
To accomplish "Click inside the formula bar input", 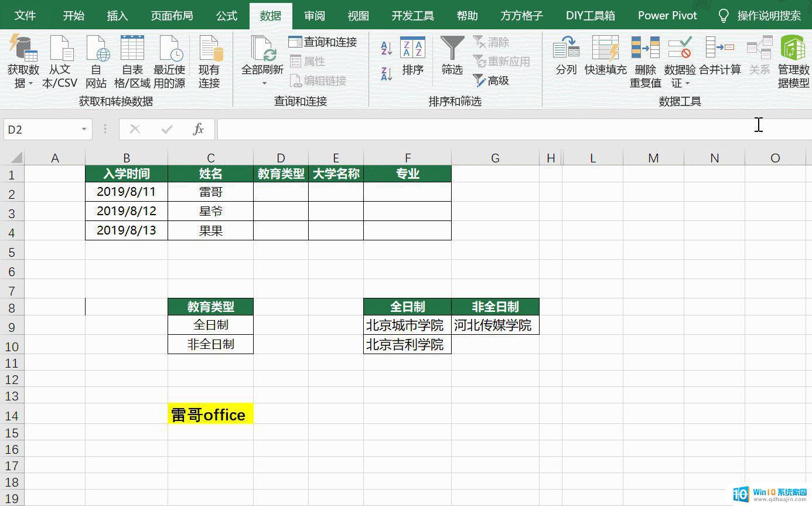I will pyautogui.click(x=513, y=130).
